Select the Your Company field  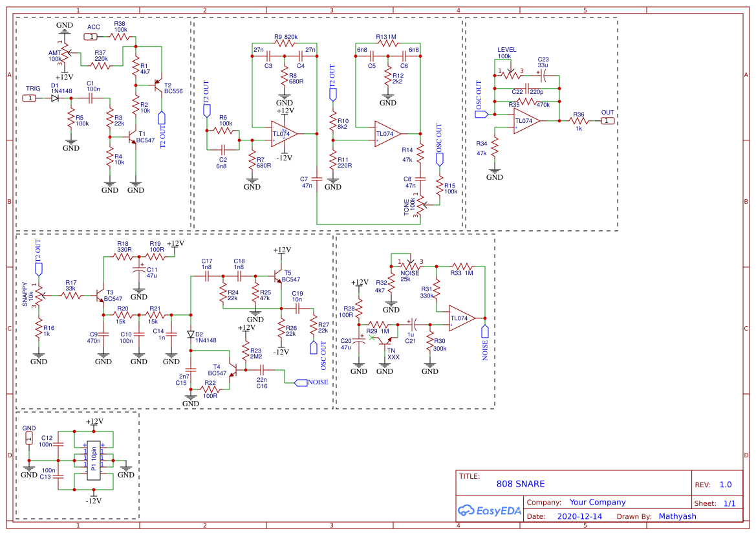[x=598, y=502]
